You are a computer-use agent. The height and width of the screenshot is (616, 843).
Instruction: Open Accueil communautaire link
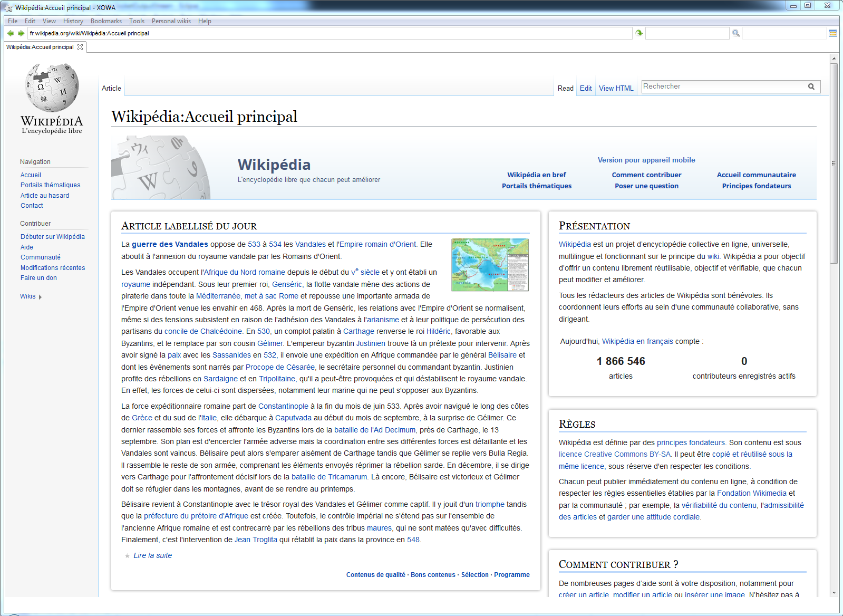click(757, 175)
